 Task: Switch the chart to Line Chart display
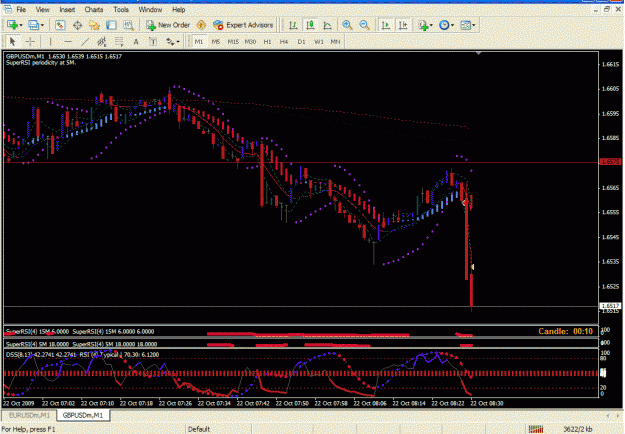(327, 25)
